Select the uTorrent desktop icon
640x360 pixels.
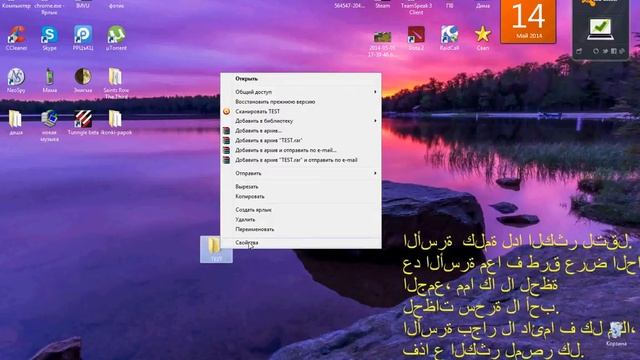click(x=116, y=38)
